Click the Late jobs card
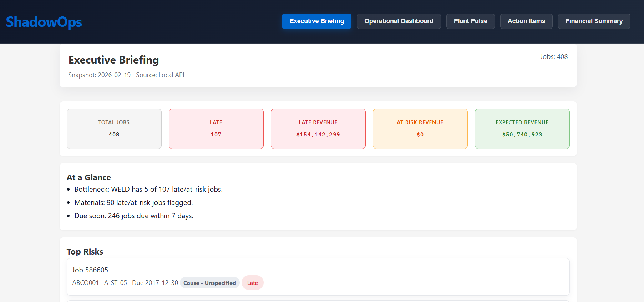This screenshot has width=644, height=302. click(216, 129)
